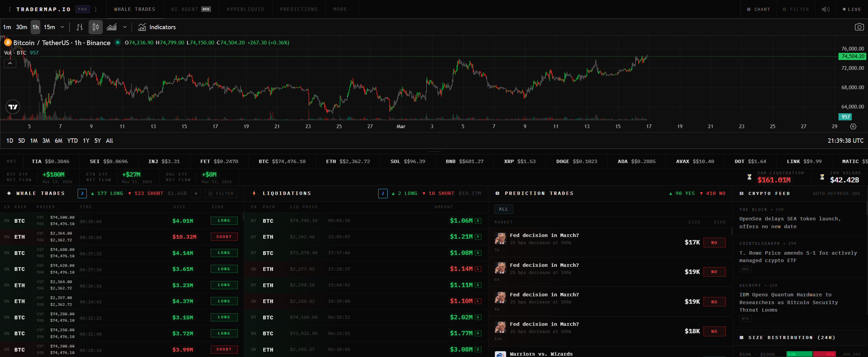868x357 pixels.
Task: Open chart settings gear on time axis
Action: (x=853, y=126)
